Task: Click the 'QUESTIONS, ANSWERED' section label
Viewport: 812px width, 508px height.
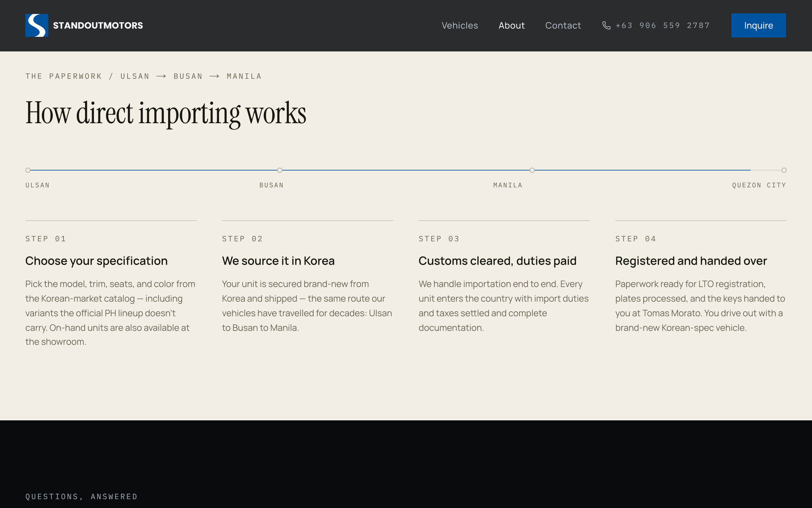Action: tap(82, 497)
